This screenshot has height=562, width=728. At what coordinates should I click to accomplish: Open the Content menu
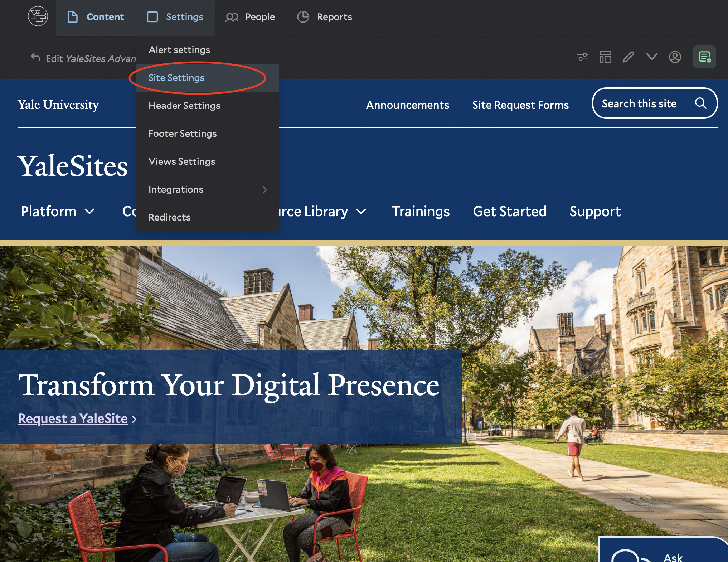click(96, 17)
